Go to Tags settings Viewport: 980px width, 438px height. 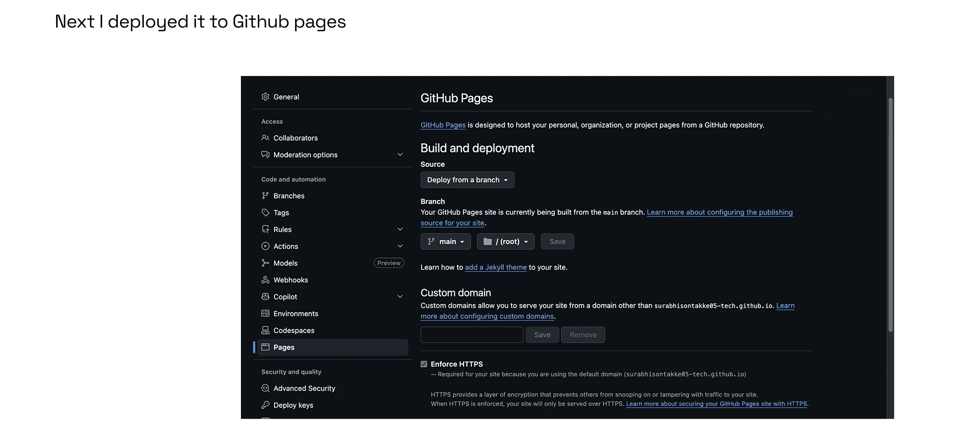pyautogui.click(x=333, y=212)
